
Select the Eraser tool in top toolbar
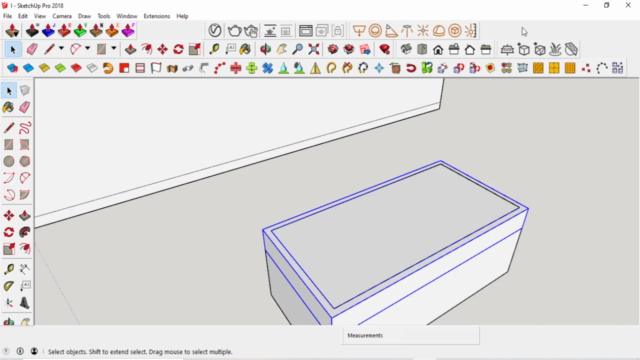[32, 49]
